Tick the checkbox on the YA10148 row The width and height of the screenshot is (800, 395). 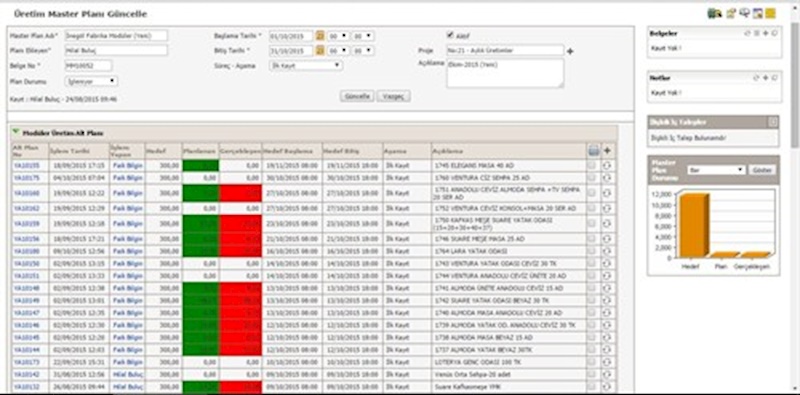point(592,288)
